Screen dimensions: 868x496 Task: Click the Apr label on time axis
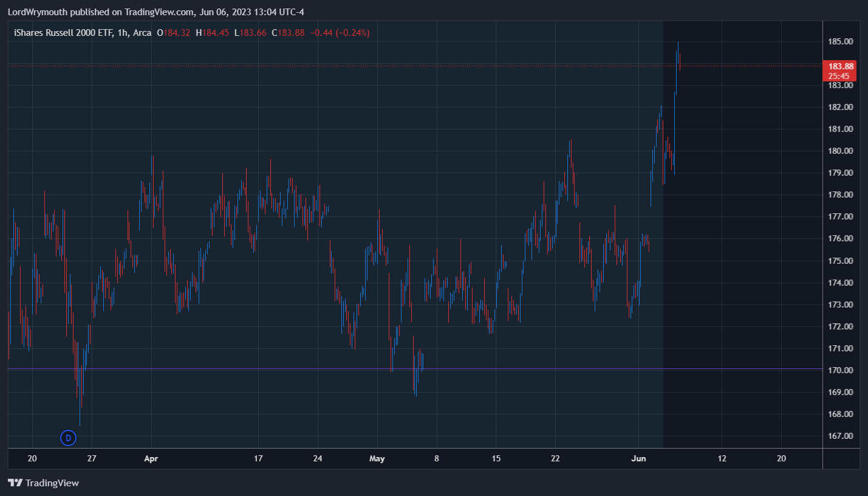click(151, 459)
